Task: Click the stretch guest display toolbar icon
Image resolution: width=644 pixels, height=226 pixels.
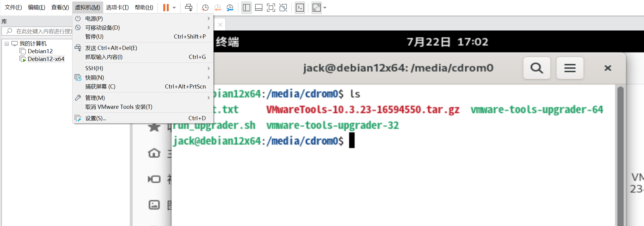Action: [x=316, y=7]
